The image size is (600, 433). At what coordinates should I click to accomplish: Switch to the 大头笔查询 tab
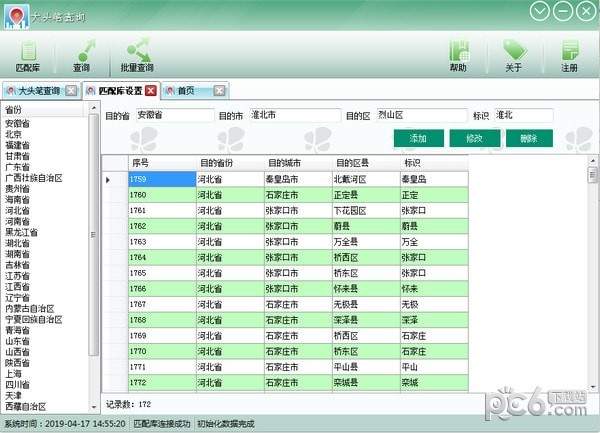point(38,91)
